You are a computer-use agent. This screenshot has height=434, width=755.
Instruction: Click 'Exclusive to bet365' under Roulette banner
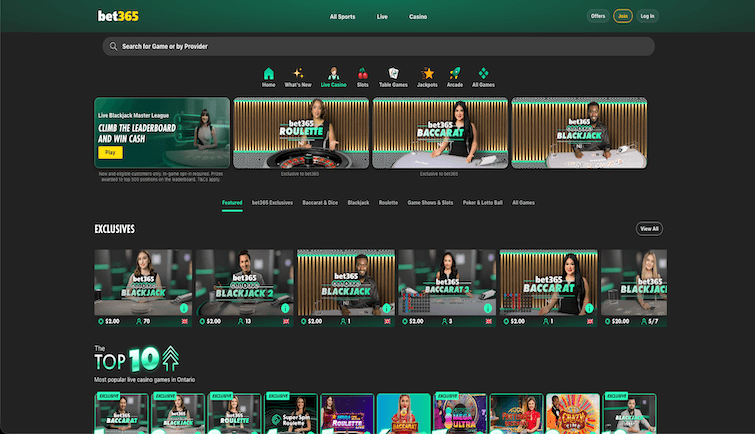coord(300,174)
